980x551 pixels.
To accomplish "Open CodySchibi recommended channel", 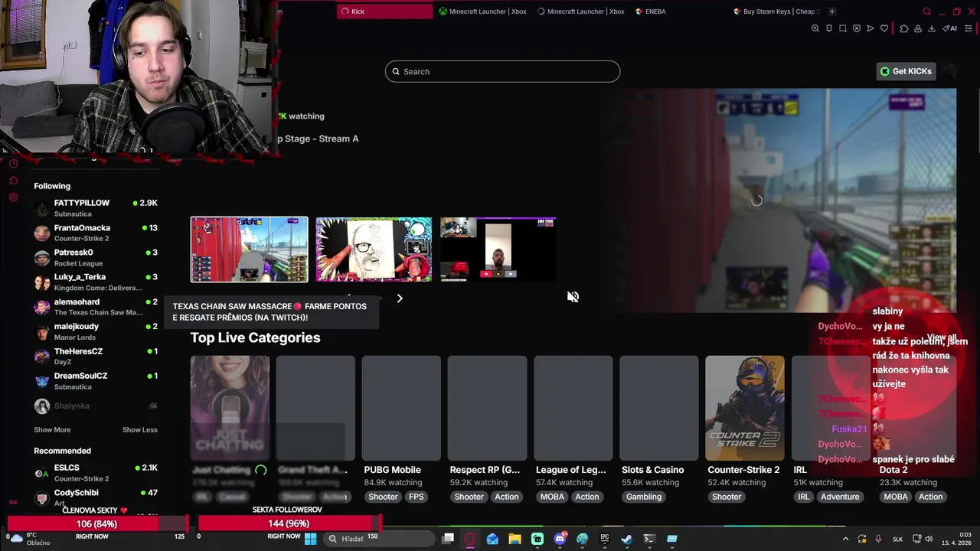I will [96, 497].
